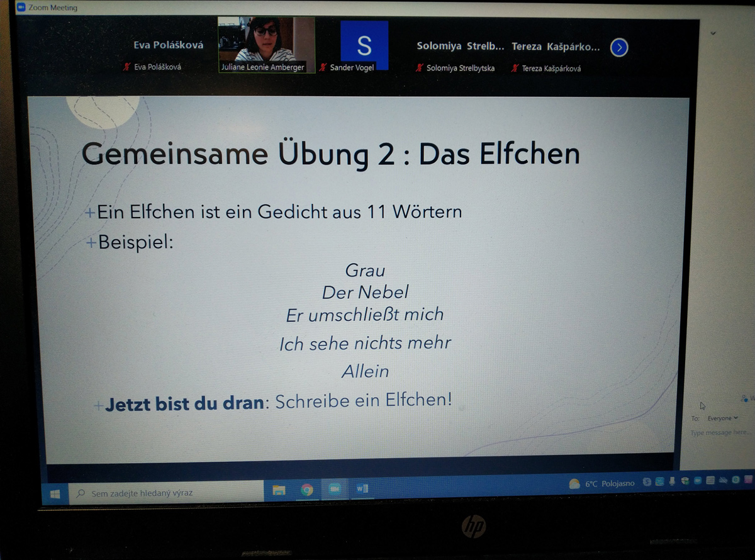
Task: Select Juliane Leonie Amberger's video thumbnail
Action: tap(266, 45)
